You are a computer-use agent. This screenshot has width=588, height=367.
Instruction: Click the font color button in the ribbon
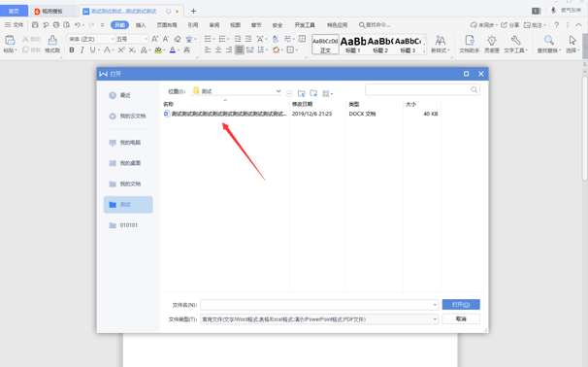(173, 50)
